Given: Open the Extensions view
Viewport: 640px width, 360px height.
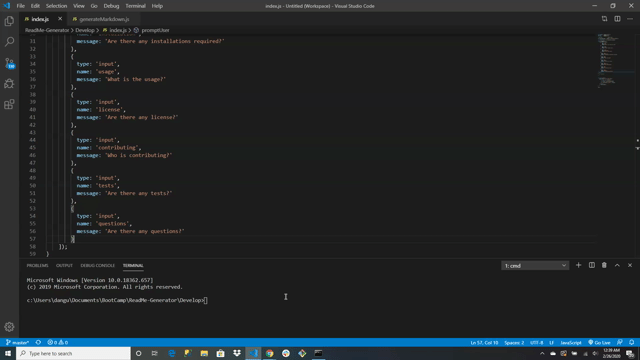Looking at the screenshot, I should 9,104.
